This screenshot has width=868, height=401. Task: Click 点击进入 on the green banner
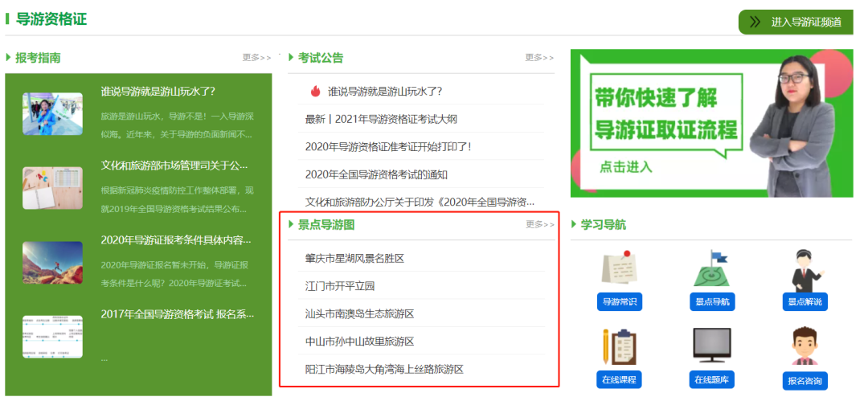[626, 166]
